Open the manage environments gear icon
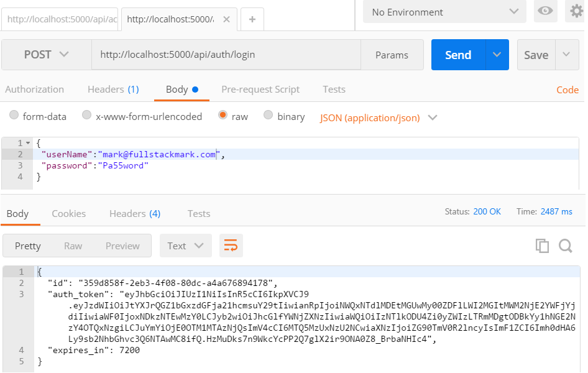 [x=576, y=11]
